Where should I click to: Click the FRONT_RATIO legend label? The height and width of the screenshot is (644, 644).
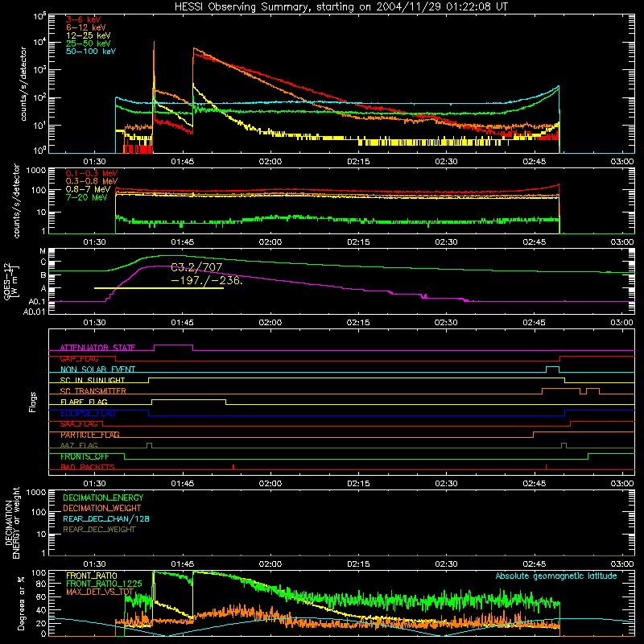tap(91, 576)
